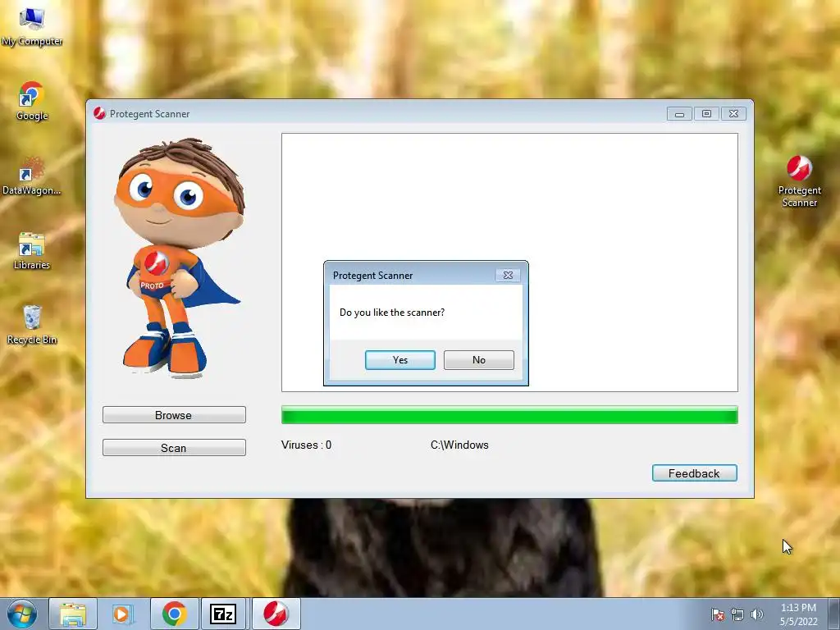Click the Protegent logo in the window title bar
840x630 pixels.
(x=99, y=113)
